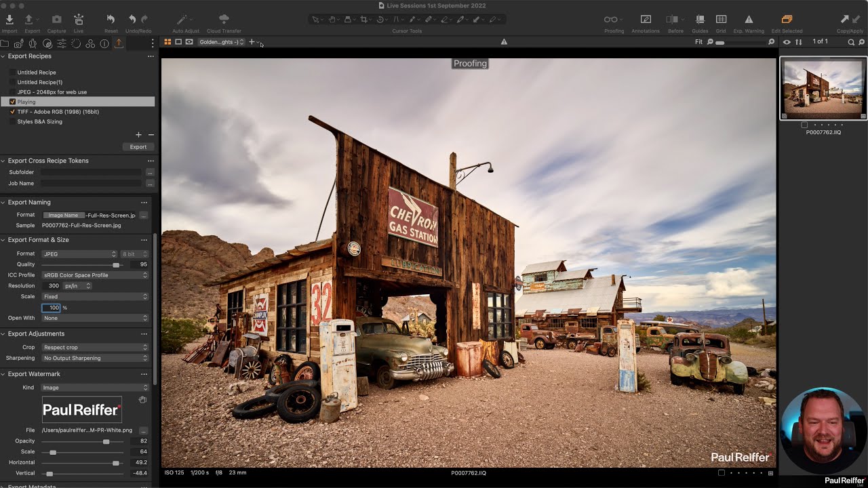Open the Annotations tool
Screen dimensions: 868x488
click(646, 20)
